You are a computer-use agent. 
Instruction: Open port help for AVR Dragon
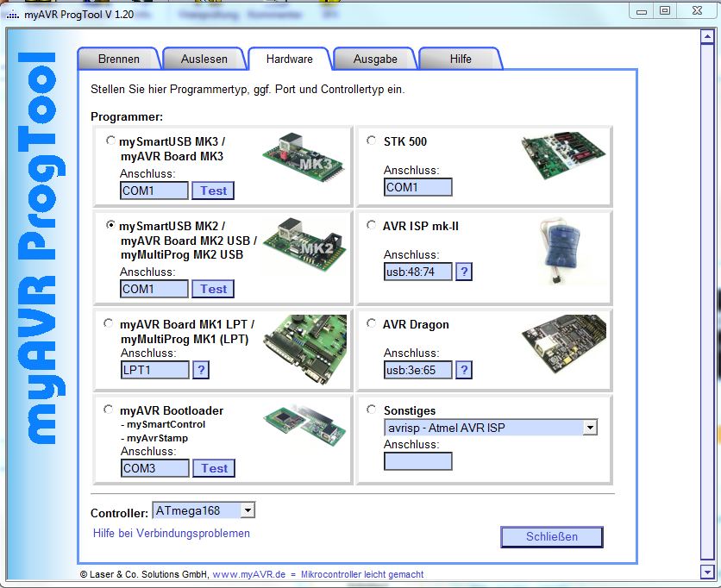[x=464, y=370]
